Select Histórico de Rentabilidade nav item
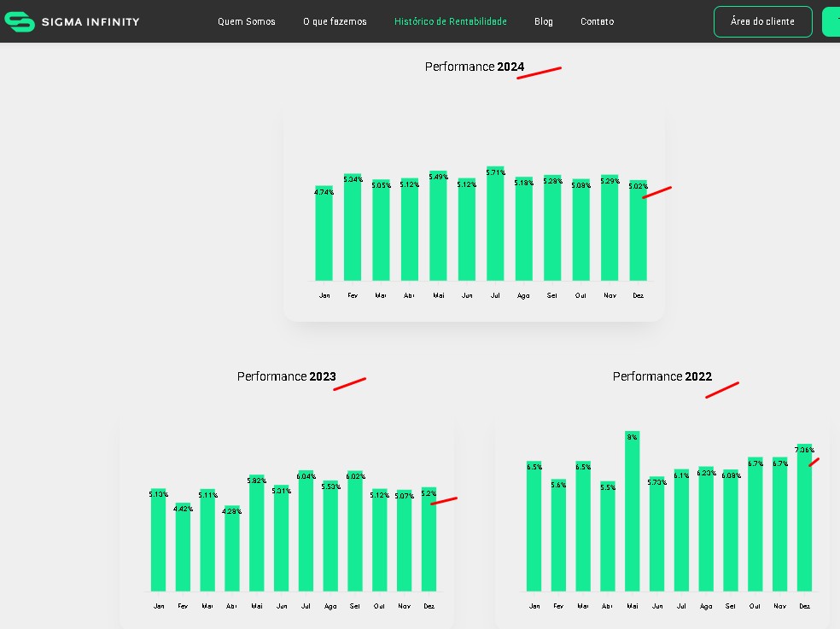The image size is (840, 629). pyautogui.click(x=450, y=21)
